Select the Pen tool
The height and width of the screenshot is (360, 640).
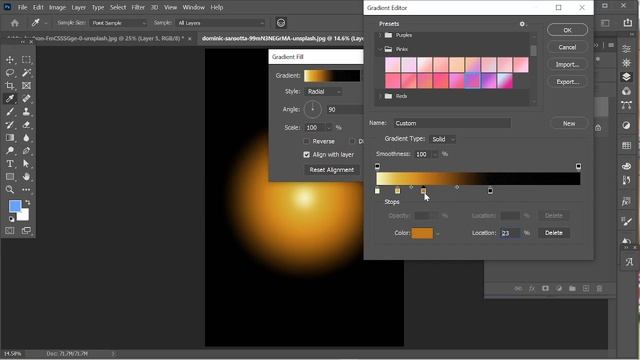27,151
